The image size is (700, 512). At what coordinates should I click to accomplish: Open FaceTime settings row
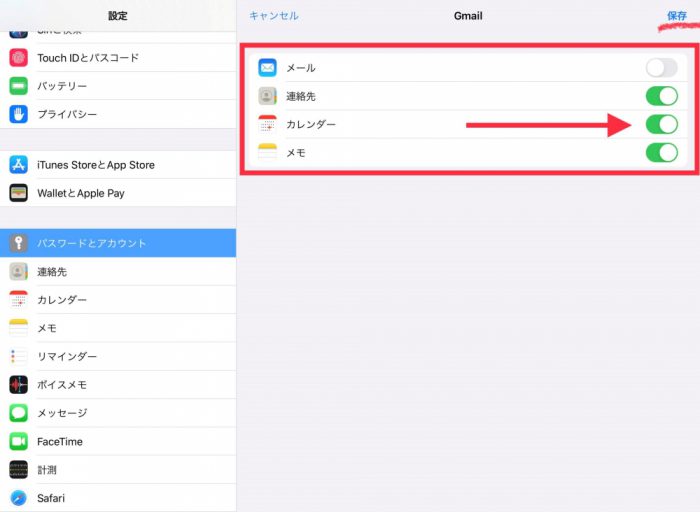118,441
